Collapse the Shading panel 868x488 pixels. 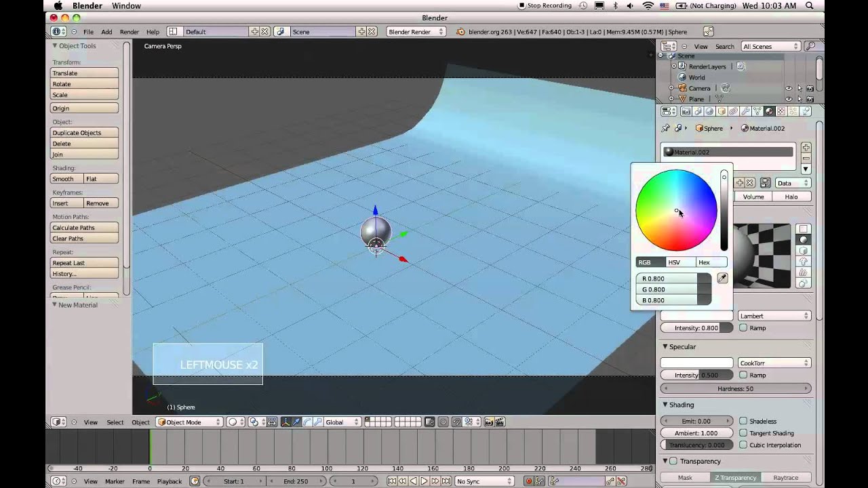click(665, 405)
